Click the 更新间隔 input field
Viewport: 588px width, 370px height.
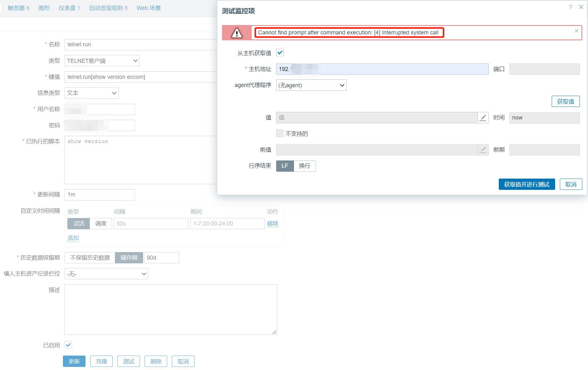point(100,195)
